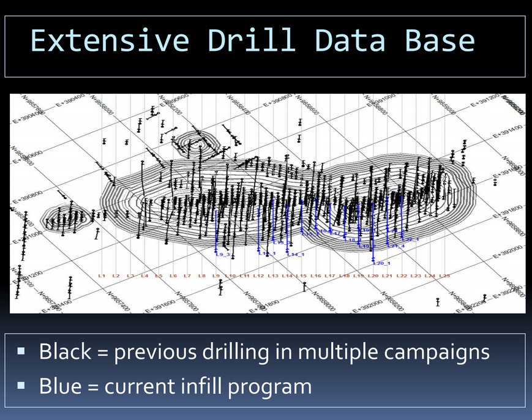Click section line label L21

pyautogui.click(x=387, y=276)
